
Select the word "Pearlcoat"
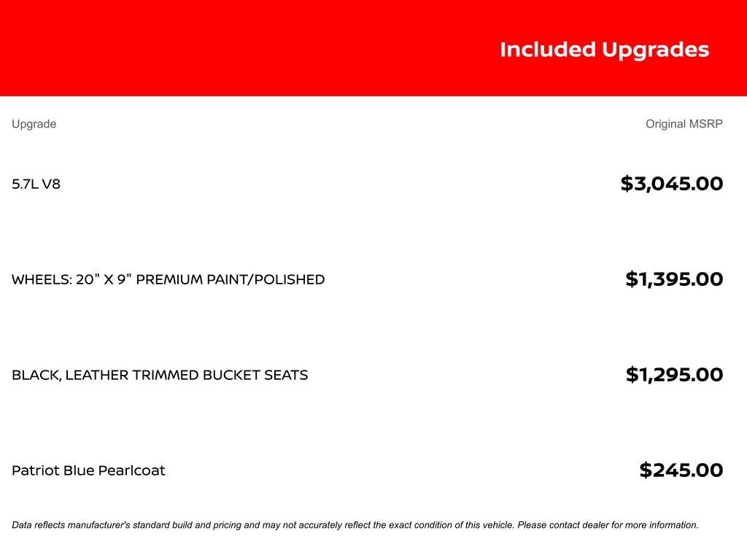point(131,470)
